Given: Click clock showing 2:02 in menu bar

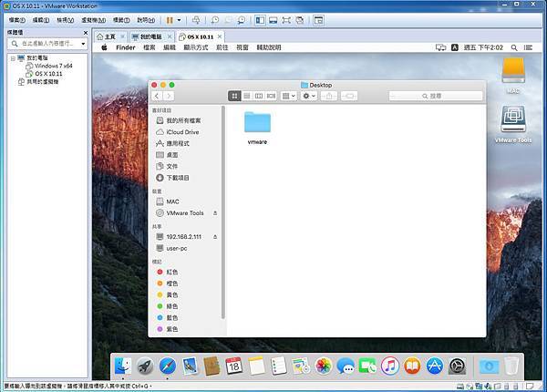Looking at the screenshot, I should click(x=483, y=47).
